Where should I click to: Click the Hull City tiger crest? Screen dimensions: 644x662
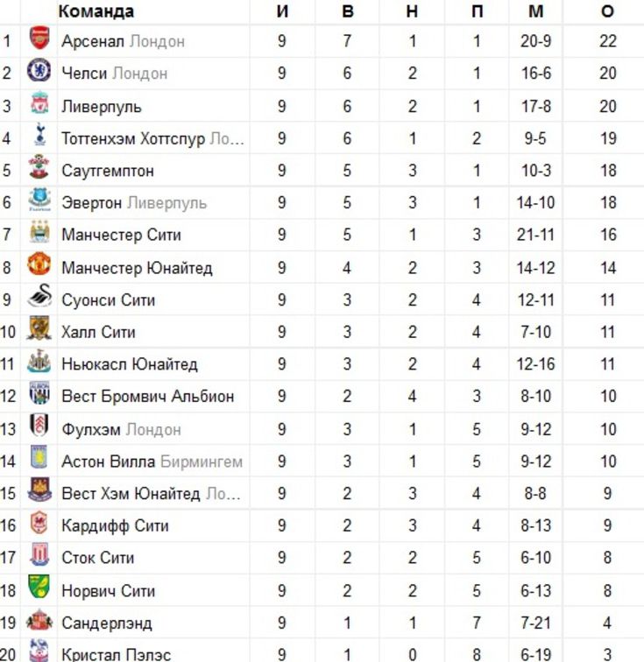coord(39,328)
